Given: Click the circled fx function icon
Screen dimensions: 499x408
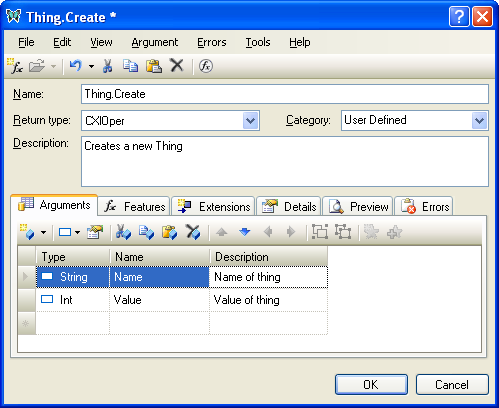Looking at the screenshot, I should point(206,66).
